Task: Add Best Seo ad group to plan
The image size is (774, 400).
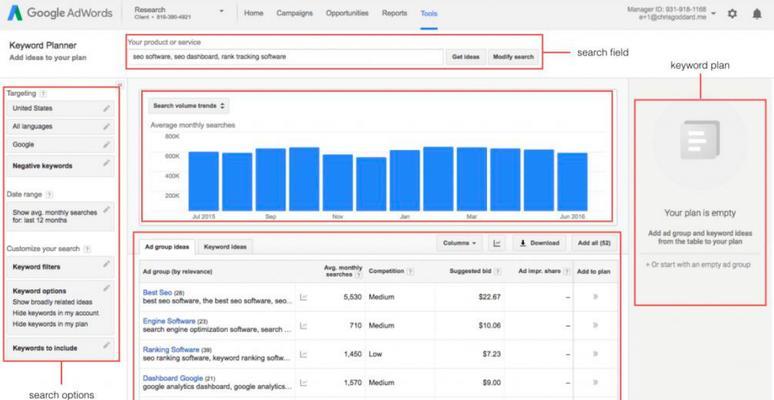Action: [x=595, y=297]
